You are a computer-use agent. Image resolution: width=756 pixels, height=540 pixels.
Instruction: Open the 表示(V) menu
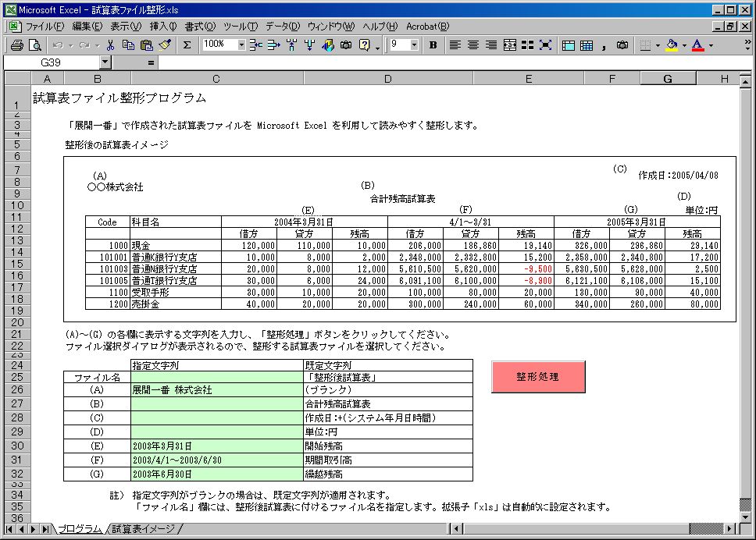(x=126, y=27)
